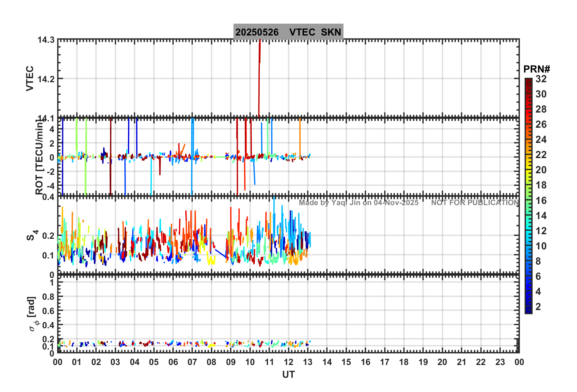Click the "11" hour tick on UT axis
This screenshot has height=392, width=577.
coord(269,362)
